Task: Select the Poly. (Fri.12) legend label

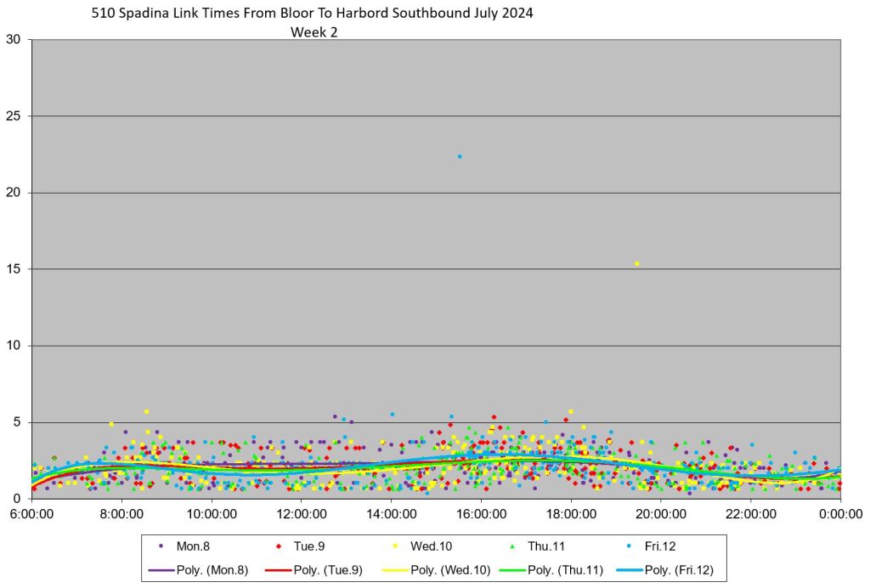Action: coord(681,569)
